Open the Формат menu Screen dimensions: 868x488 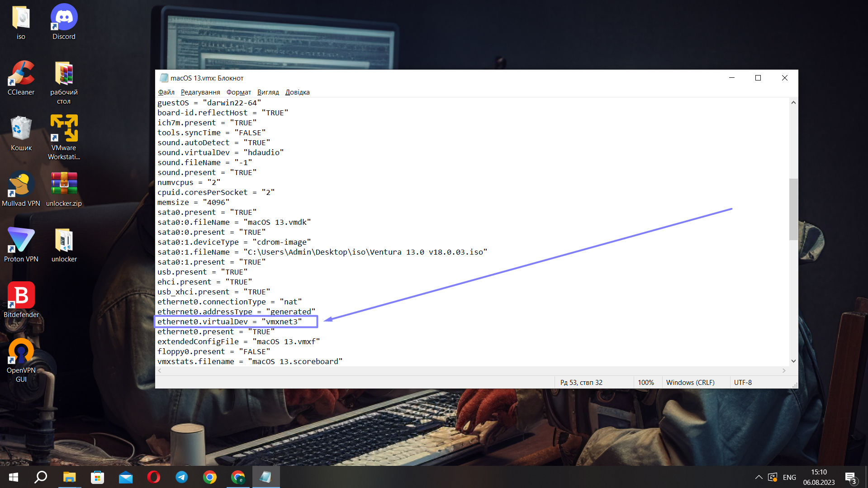point(239,92)
